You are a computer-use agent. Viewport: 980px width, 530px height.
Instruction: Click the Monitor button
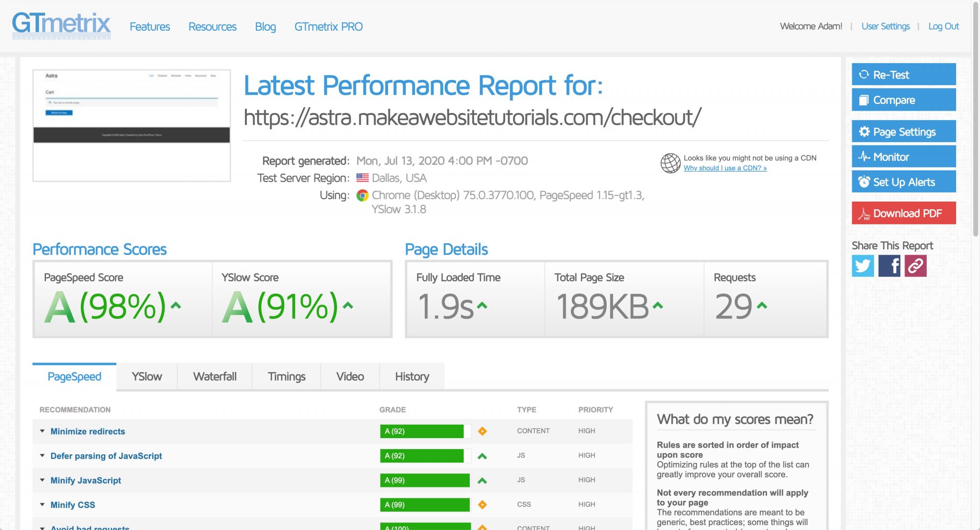[903, 157]
